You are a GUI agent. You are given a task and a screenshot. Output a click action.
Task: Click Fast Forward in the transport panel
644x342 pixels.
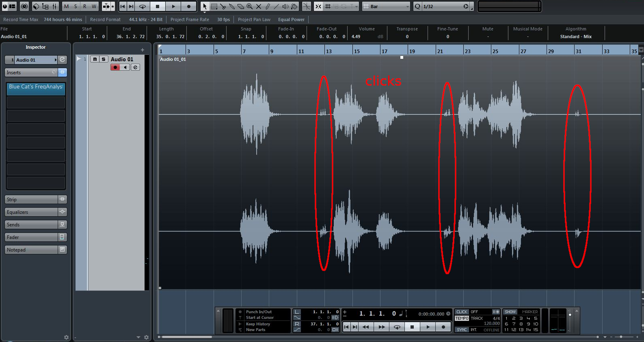coord(381,327)
